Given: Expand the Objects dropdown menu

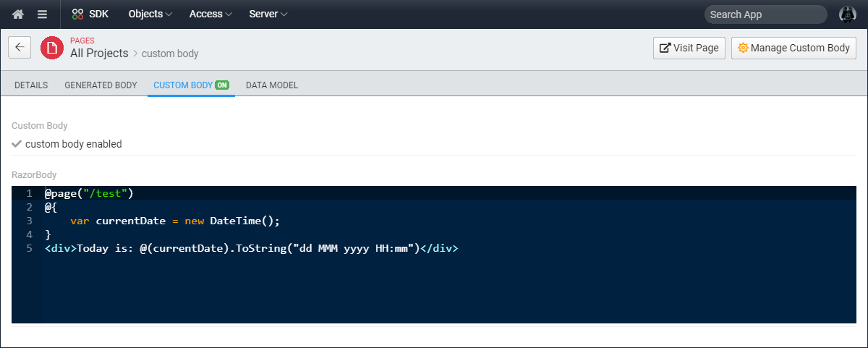Looking at the screenshot, I should point(150,14).
